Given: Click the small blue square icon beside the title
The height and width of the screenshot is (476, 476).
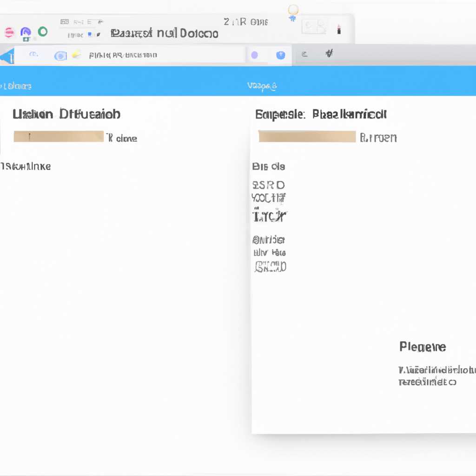Looking at the screenshot, I should click(90, 34).
